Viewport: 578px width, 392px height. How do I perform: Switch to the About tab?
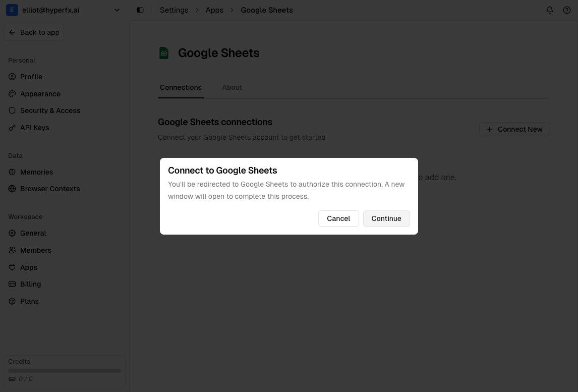pos(232,87)
